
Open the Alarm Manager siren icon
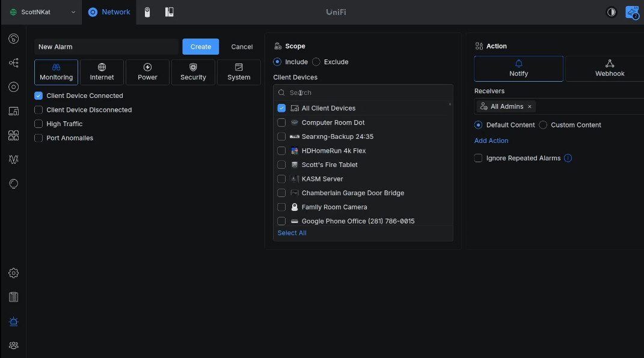point(13,321)
